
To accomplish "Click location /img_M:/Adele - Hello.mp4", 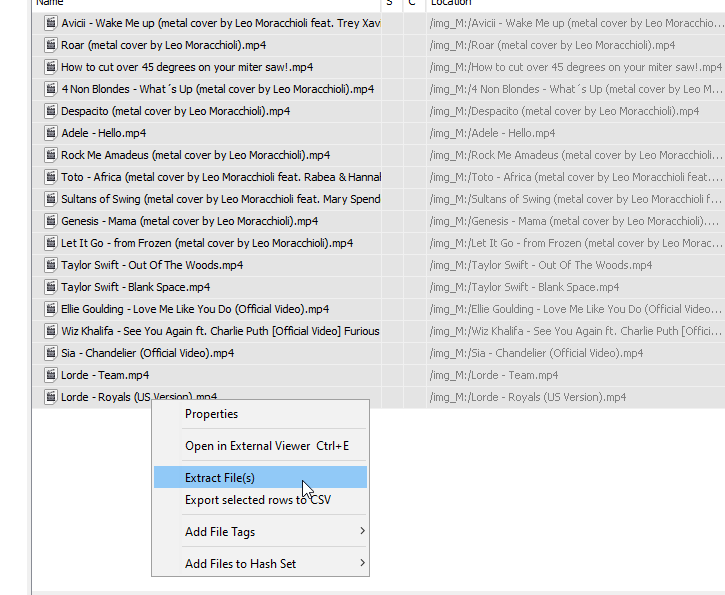I will click(x=492, y=133).
